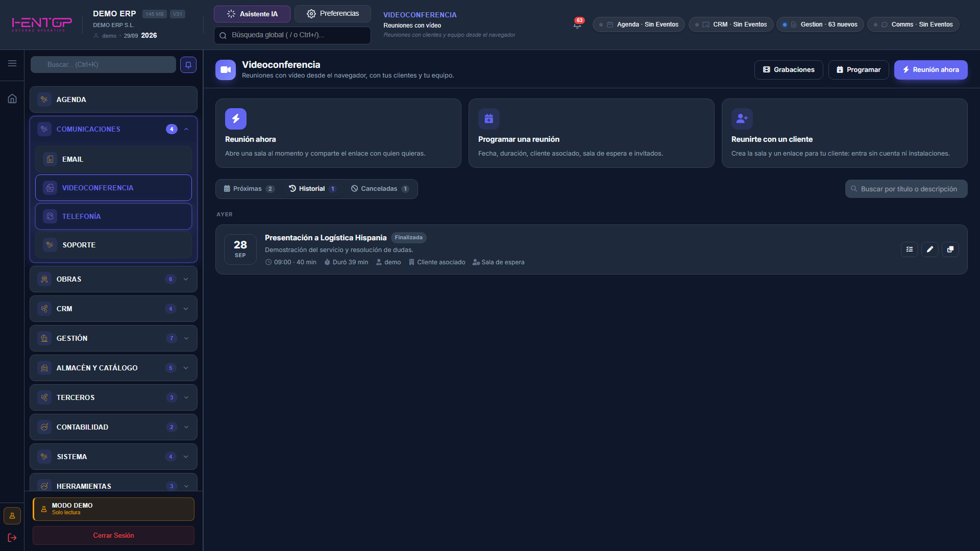Click the bell icon beside sidebar search
Viewport: 980px width, 551px height.
pyautogui.click(x=188, y=65)
